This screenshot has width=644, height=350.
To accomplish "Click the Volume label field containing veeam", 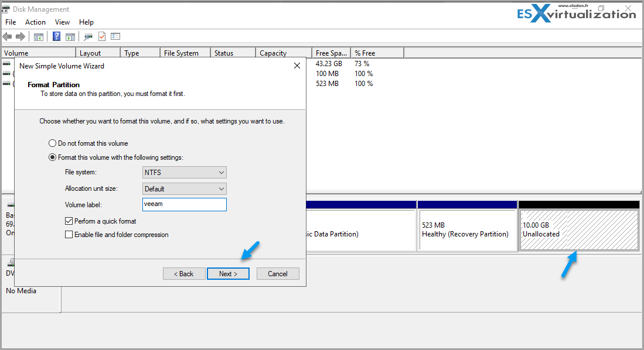I will (x=185, y=204).
